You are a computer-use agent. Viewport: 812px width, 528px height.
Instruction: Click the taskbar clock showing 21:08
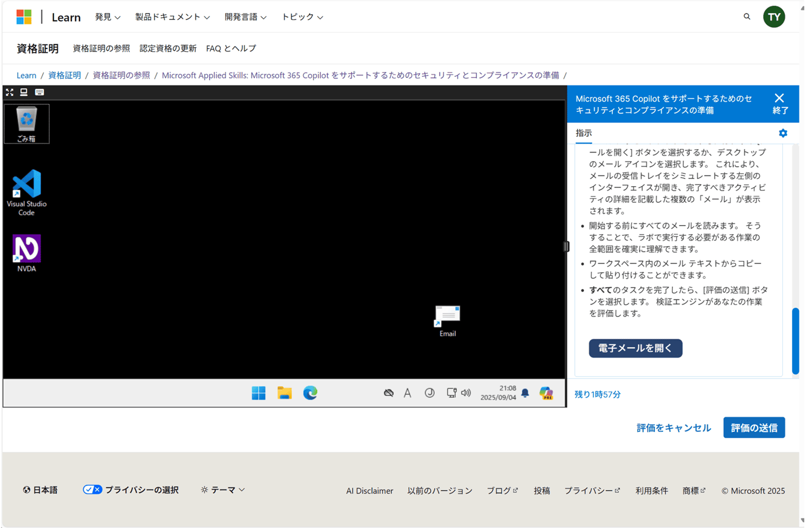(x=498, y=393)
